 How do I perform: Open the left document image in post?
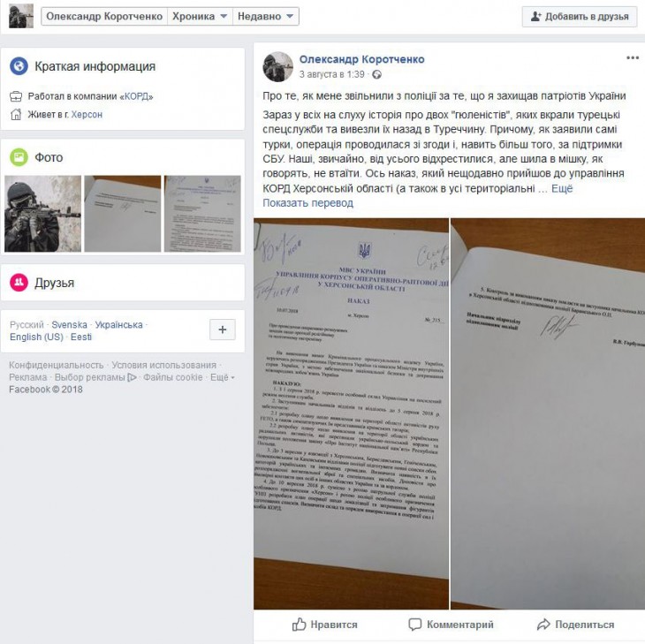351,413
